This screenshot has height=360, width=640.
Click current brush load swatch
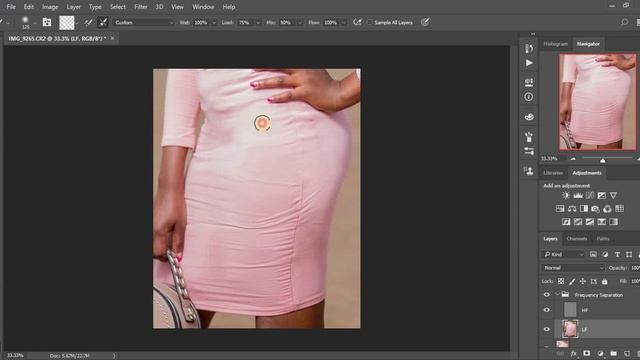click(67, 22)
